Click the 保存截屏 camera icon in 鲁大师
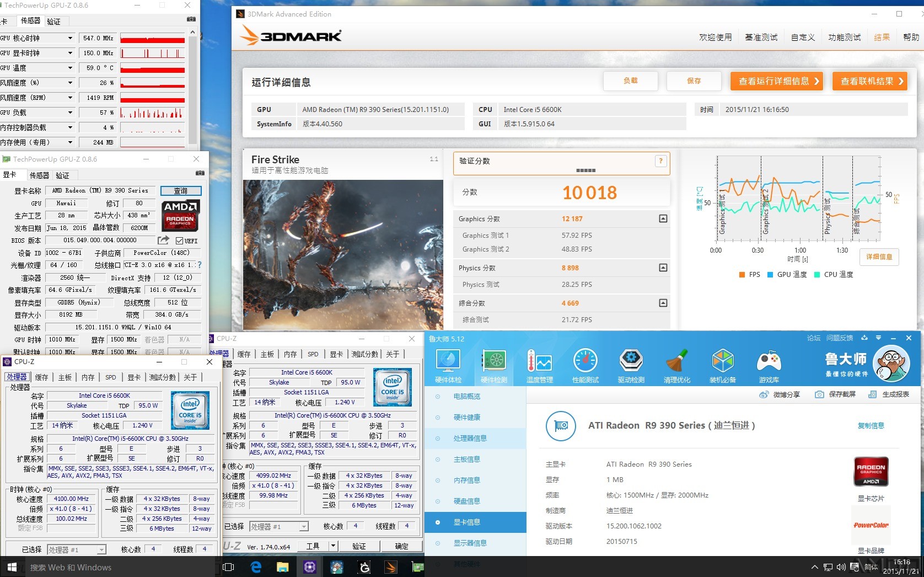Screen dimensions: 924x577 tap(820, 394)
